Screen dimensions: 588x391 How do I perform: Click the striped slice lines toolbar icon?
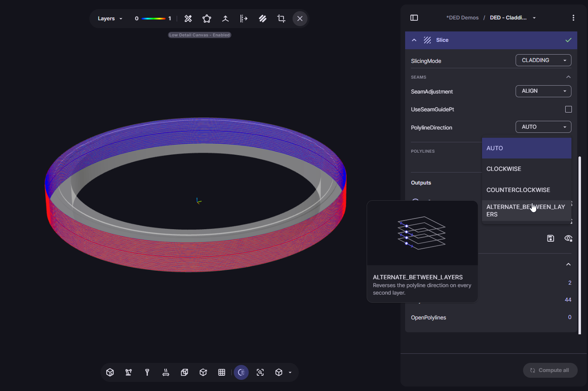tap(263, 19)
